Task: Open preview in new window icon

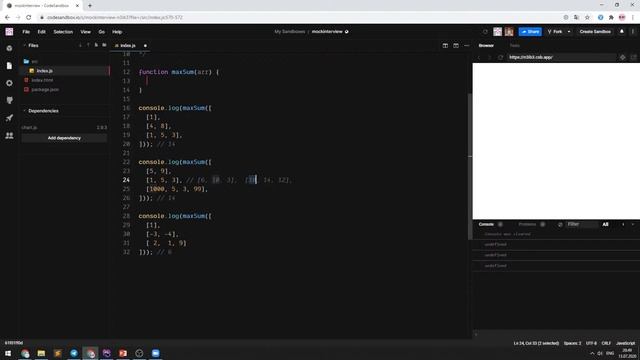Action: (633, 58)
